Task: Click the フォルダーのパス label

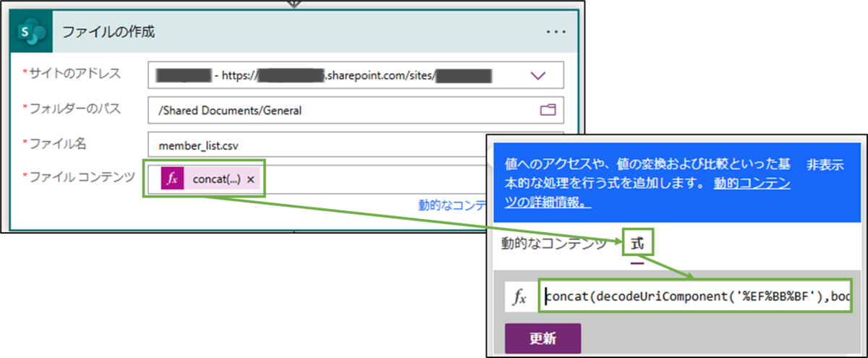Action: [75, 109]
